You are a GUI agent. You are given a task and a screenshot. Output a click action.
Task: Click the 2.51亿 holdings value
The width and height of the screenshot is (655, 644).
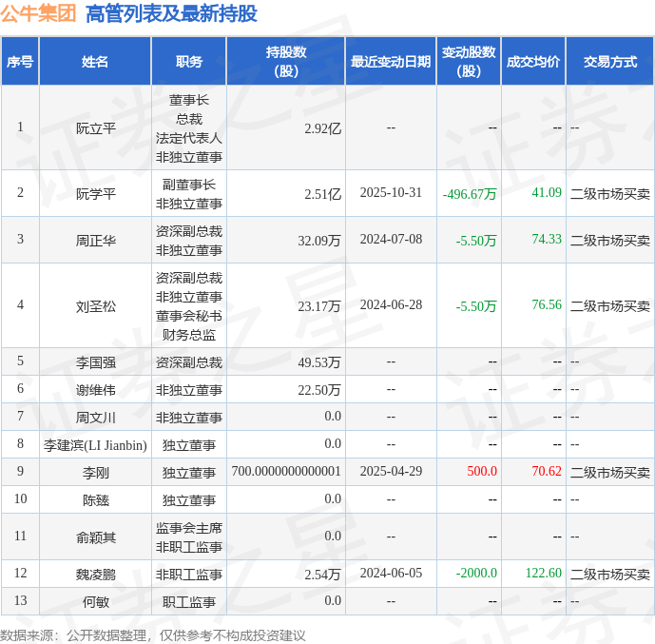point(322,194)
